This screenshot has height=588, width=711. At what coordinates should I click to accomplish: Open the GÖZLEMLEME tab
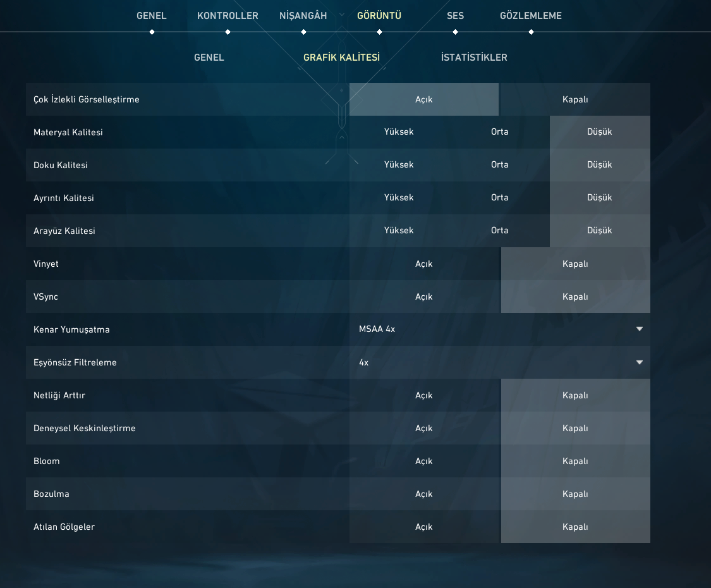click(x=530, y=16)
